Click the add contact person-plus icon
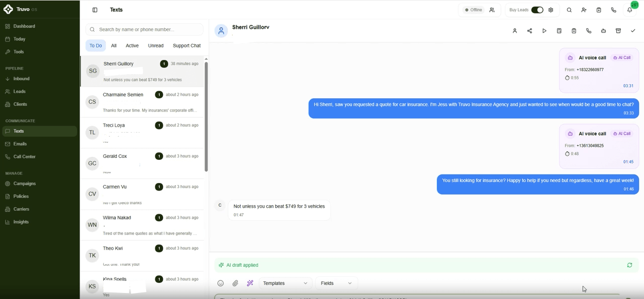644x299 pixels. tap(584, 10)
